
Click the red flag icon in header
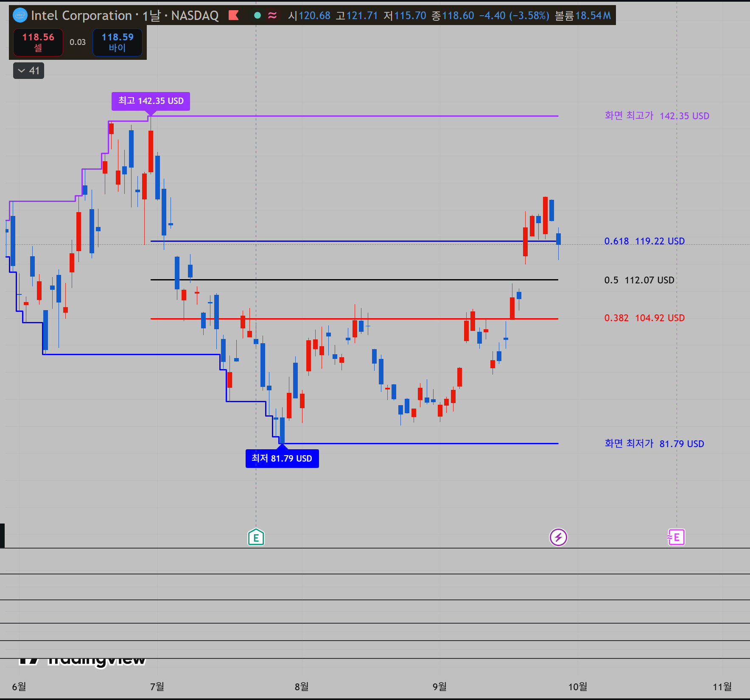point(233,16)
